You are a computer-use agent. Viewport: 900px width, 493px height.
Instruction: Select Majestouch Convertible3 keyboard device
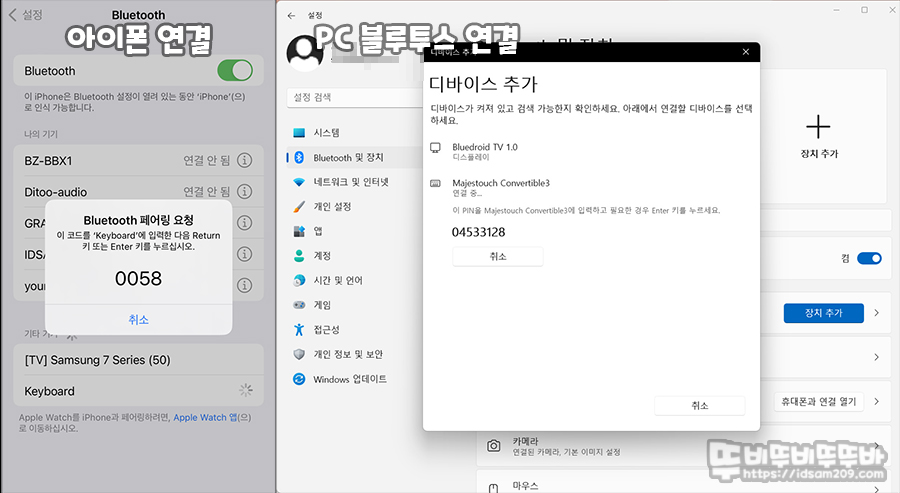click(x=591, y=188)
